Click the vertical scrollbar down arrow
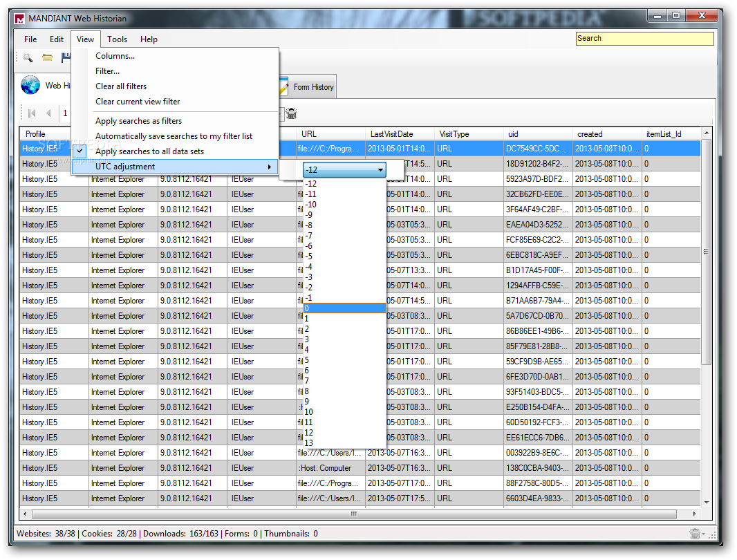Screen dimensions: 737x560 point(707,502)
